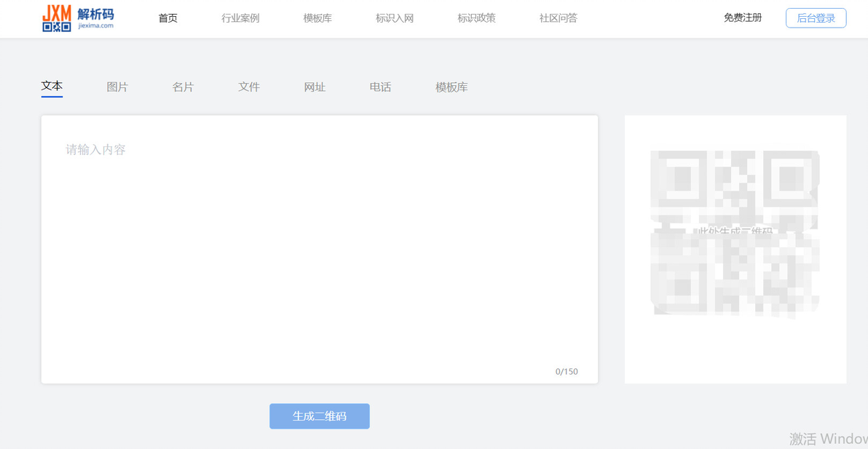Click the 生成二维码 button

point(320,416)
